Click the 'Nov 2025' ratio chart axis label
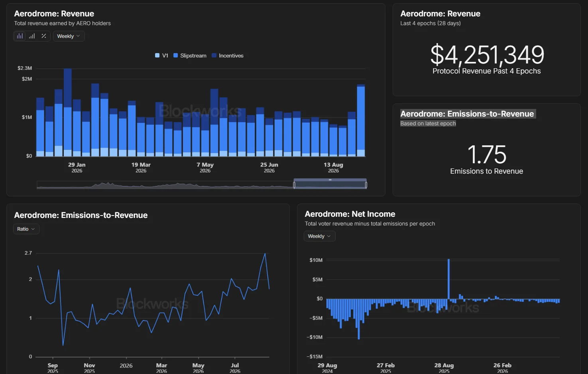Viewport: 588px width, 374px height. tap(89, 368)
